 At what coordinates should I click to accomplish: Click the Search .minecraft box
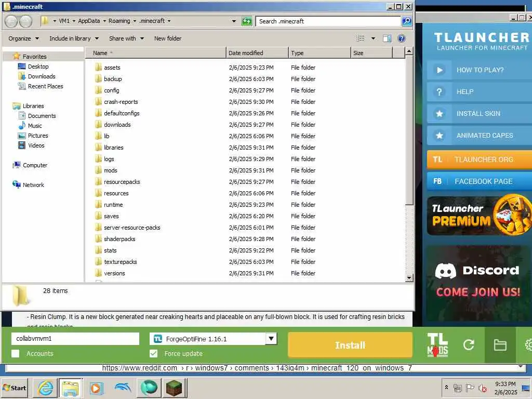coord(328,21)
